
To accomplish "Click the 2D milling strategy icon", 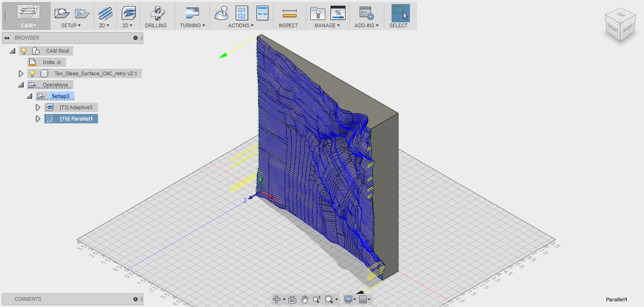I will pos(105,13).
